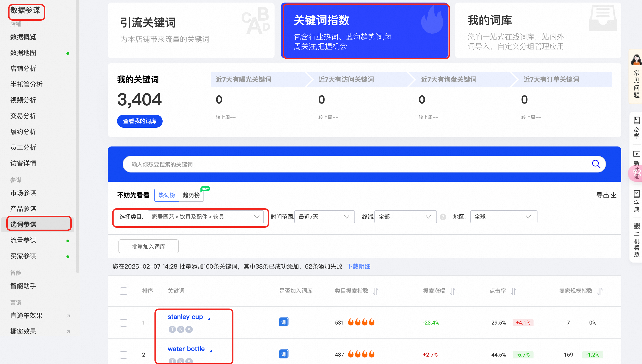Click the word-library icon for stanley cup
Image resolution: width=642 pixels, height=364 pixels.
click(x=283, y=322)
